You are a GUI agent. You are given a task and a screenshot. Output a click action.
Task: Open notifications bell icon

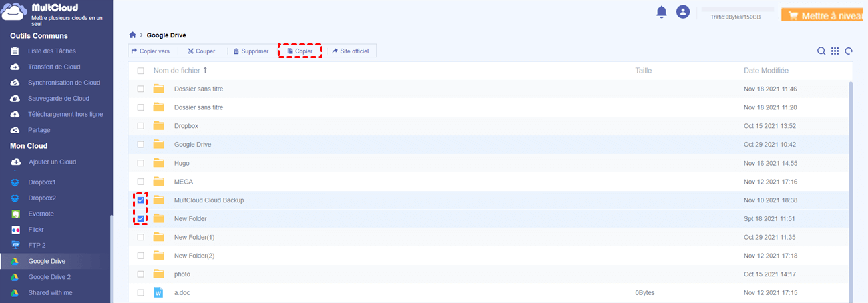click(x=662, y=11)
